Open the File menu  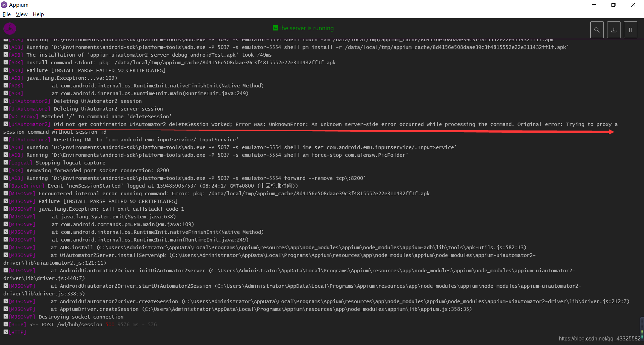coord(7,14)
